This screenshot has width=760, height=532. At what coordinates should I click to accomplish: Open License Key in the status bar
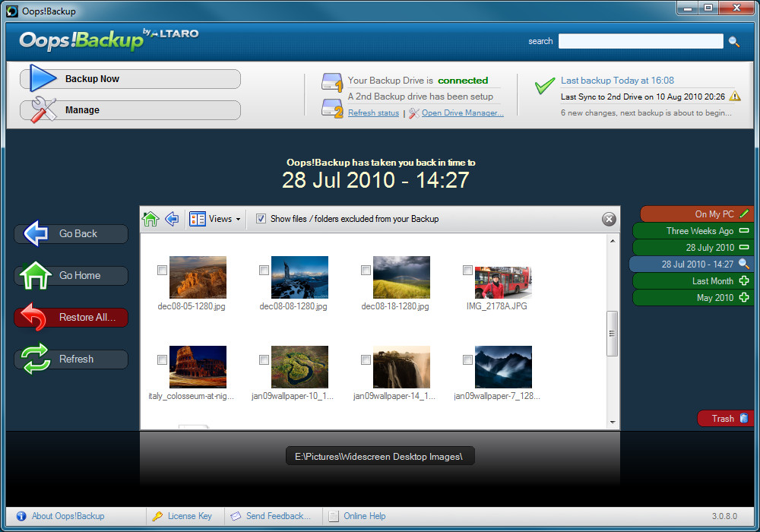click(x=189, y=516)
